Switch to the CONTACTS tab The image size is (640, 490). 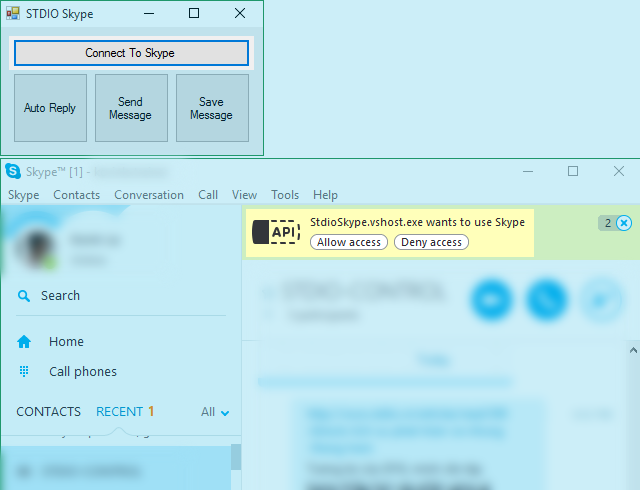(49, 412)
